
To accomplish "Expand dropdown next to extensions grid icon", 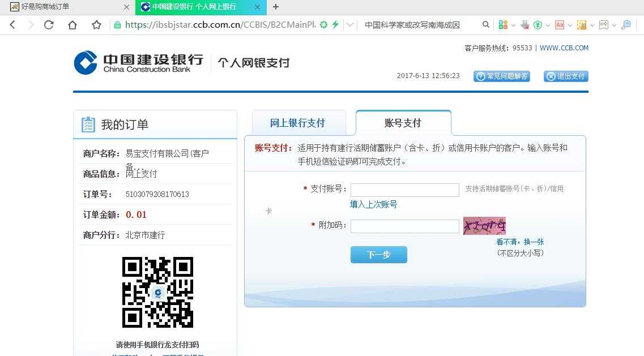I will pos(513,25).
